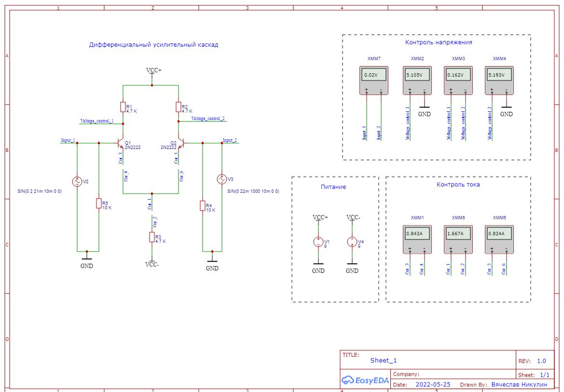Screen dimensions: 564x392
Task: Pick the V3 sine source symbol
Action: coord(222,179)
